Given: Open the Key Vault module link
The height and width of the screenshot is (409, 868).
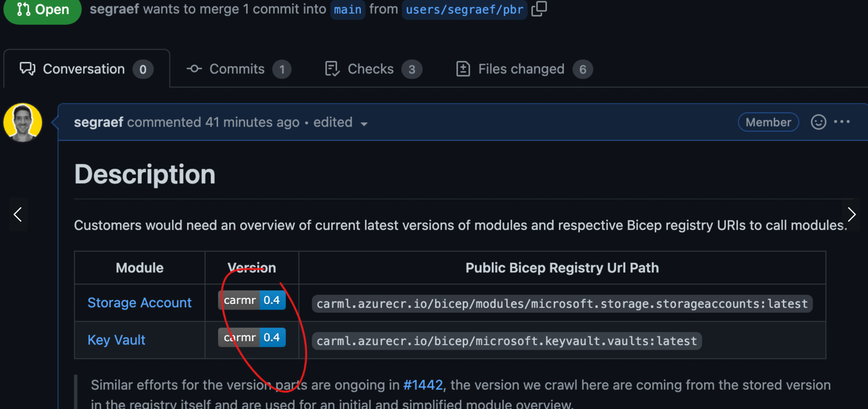Looking at the screenshot, I should (116, 340).
